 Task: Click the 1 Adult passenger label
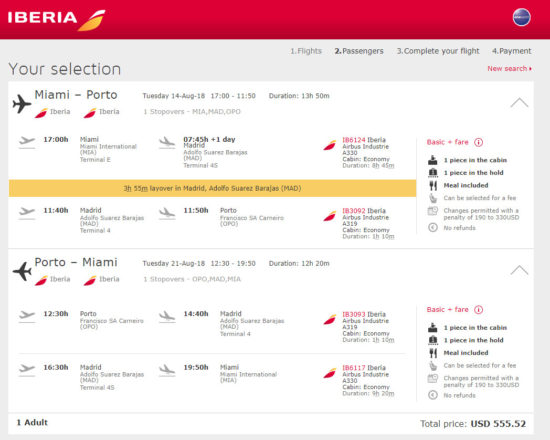32,422
